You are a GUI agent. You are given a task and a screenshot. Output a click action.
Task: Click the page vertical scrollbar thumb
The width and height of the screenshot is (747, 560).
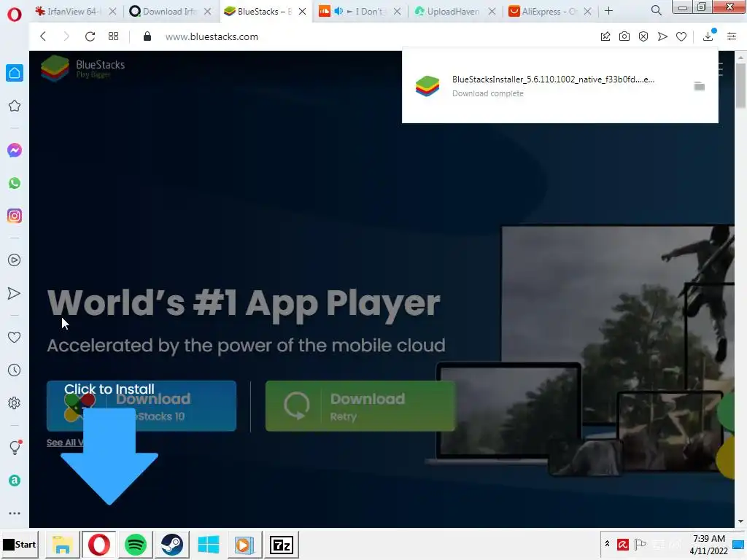point(741,86)
